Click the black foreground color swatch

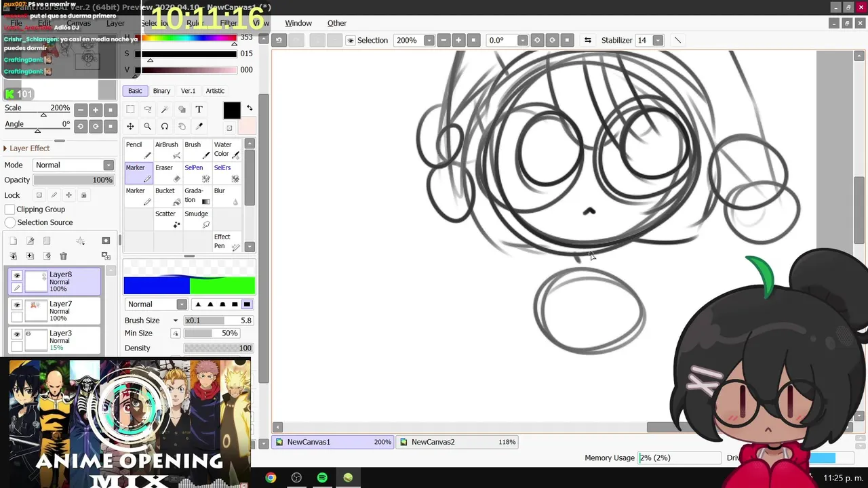232,110
